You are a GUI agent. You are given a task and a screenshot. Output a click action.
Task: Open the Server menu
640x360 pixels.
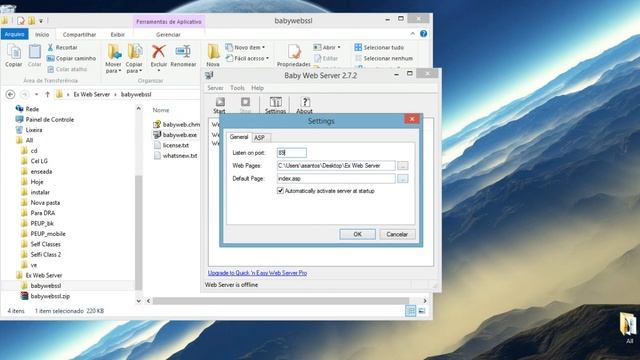(x=215, y=88)
